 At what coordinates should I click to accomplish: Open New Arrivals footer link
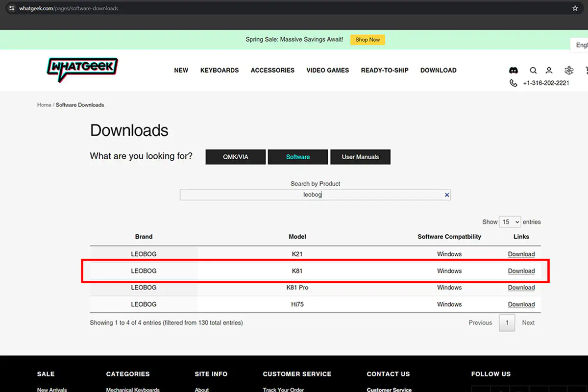coord(52,390)
